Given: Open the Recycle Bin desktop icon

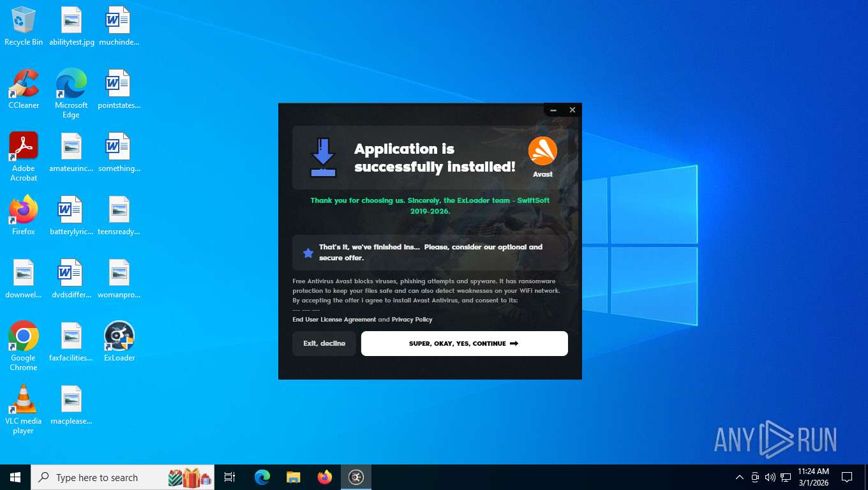Looking at the screenshot, I should [x=24, y=26].
